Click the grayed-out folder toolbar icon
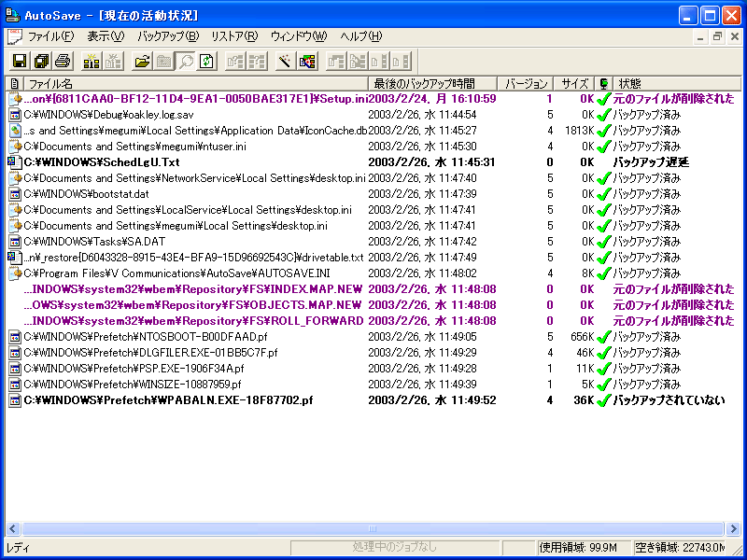Viewport: 747px width, 560px height. tap(164, 61)
